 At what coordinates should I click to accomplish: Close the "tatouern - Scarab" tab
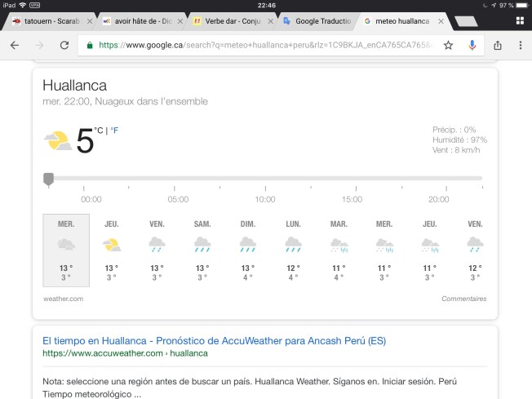90,21
